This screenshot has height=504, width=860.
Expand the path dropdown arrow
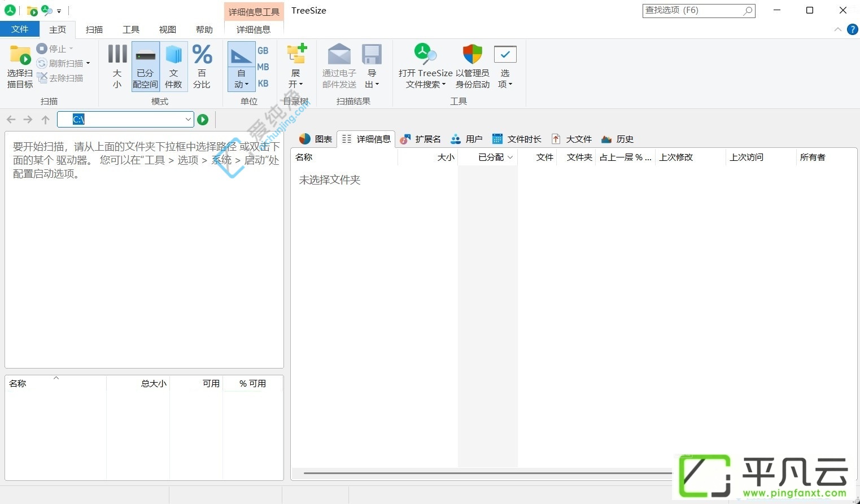(x=188, y=119)
